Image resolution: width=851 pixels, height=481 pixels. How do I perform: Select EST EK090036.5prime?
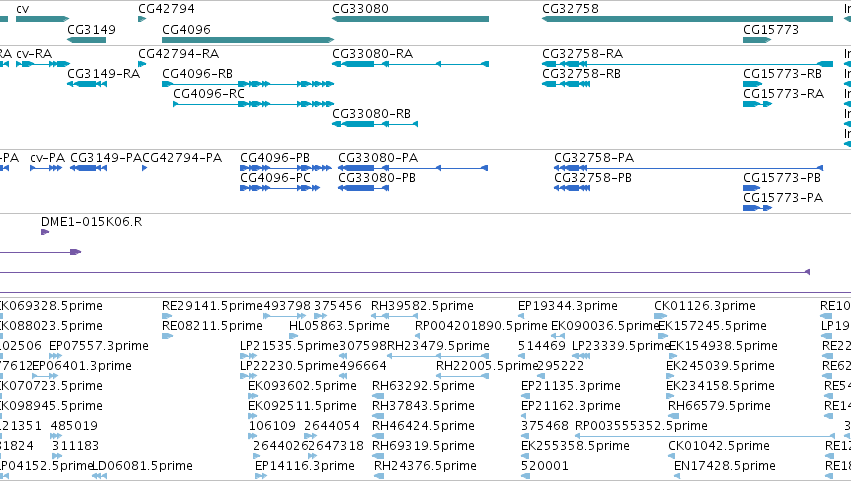(x=558, y=336)
